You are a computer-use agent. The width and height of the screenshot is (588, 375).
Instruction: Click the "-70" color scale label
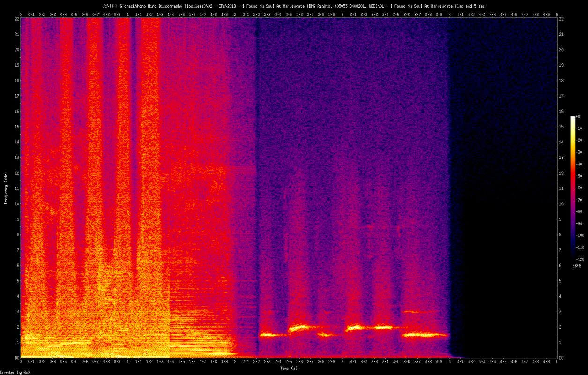tap(579, 200)
